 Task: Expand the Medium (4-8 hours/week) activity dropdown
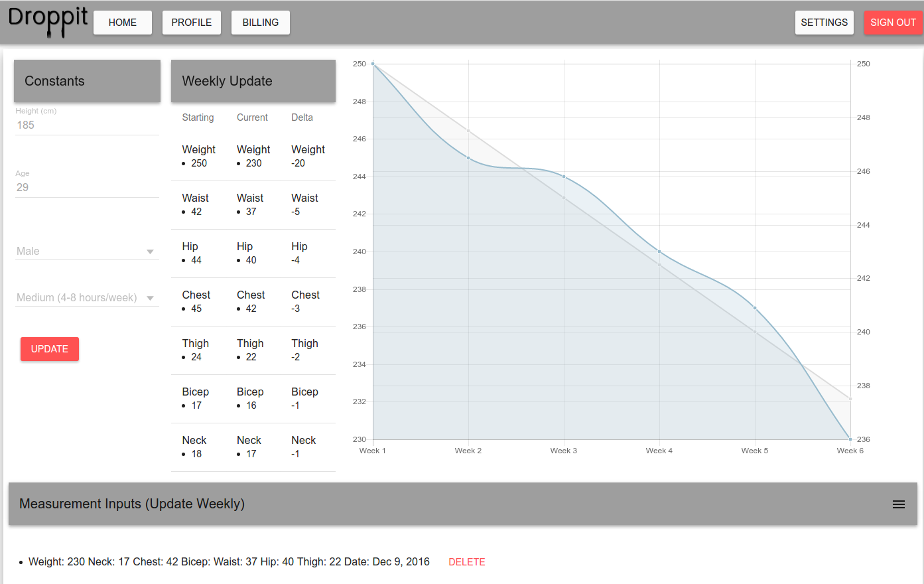(x=87, y=297)
